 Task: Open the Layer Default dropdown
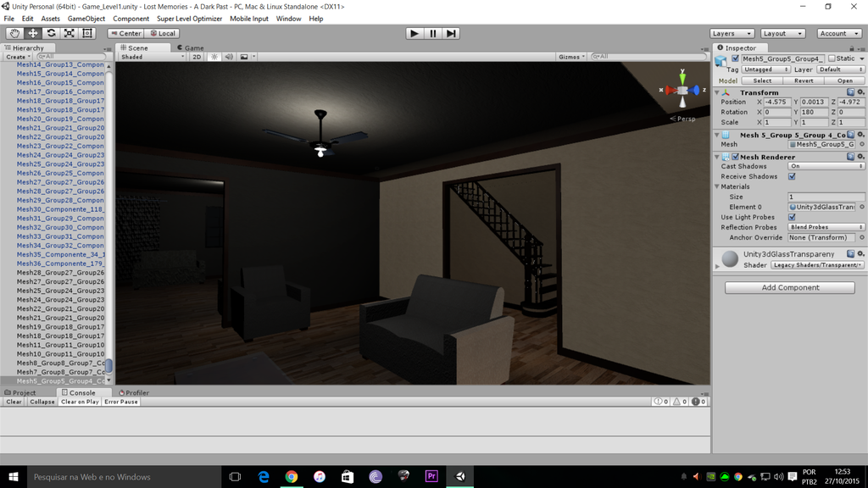click(840, 69)
